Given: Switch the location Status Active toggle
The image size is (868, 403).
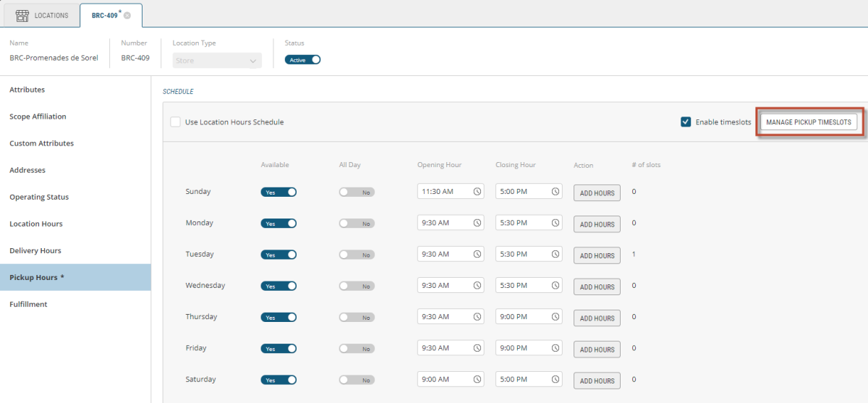Looking at the screenshot, I should 302,60.
